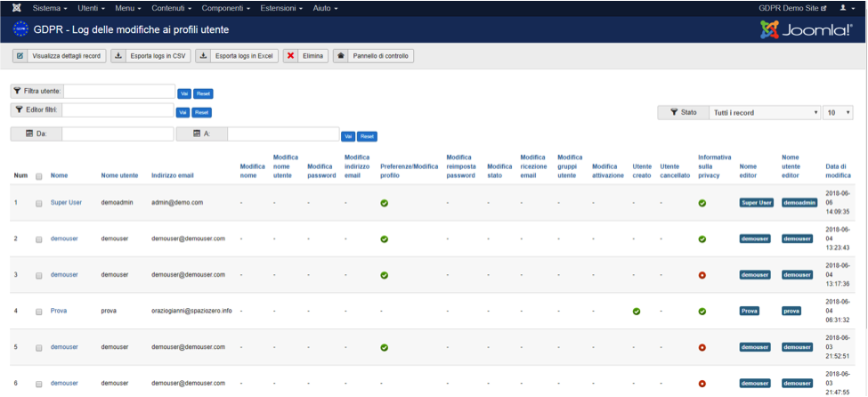
Task: Open the Aiuto menu
Action: [x=325, y=8]
